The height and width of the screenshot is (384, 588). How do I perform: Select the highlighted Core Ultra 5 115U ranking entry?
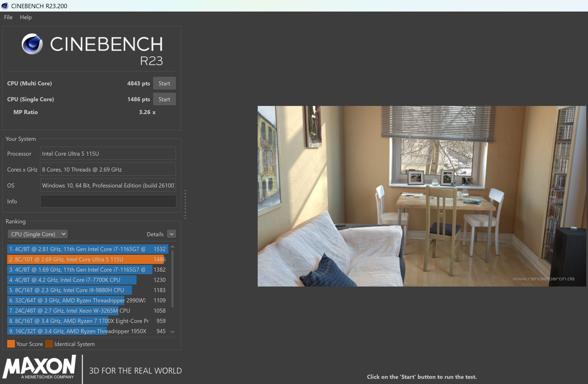pos(85,259)
